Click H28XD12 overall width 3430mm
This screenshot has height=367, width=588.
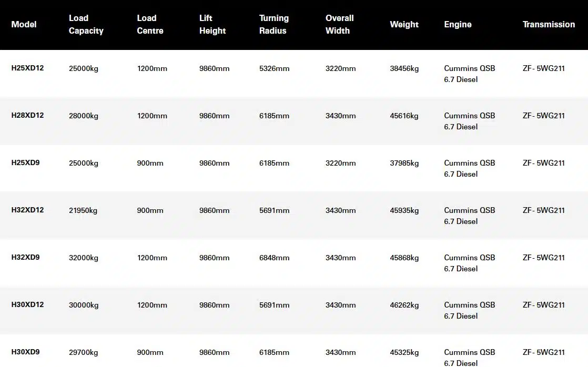(340, 116)
